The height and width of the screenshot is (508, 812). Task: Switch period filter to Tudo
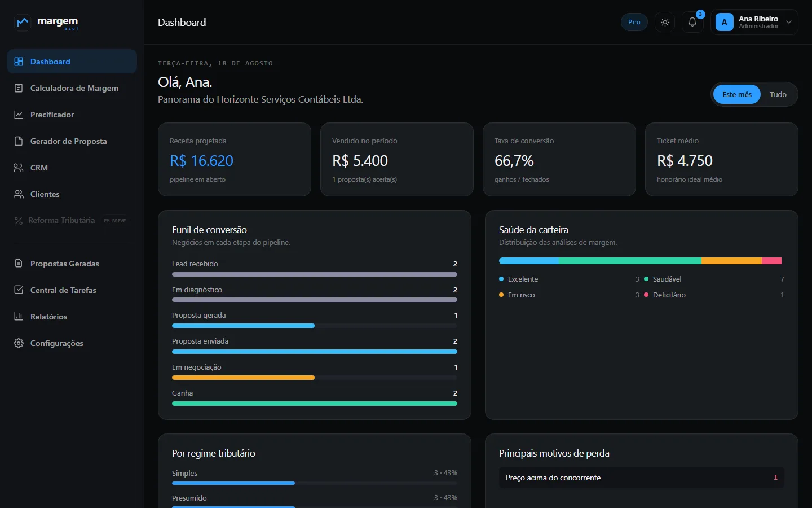pyautogui.click(x=778, y=94)
